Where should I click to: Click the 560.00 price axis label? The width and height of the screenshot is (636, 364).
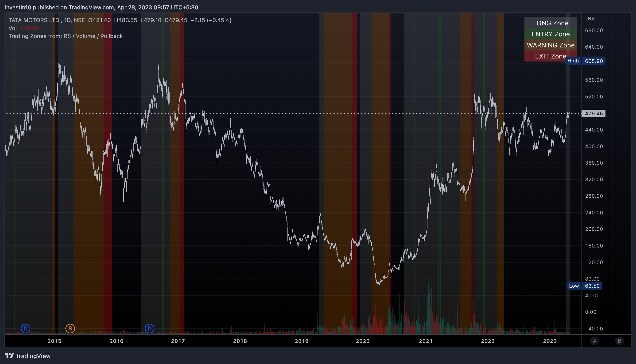(594, 80)
